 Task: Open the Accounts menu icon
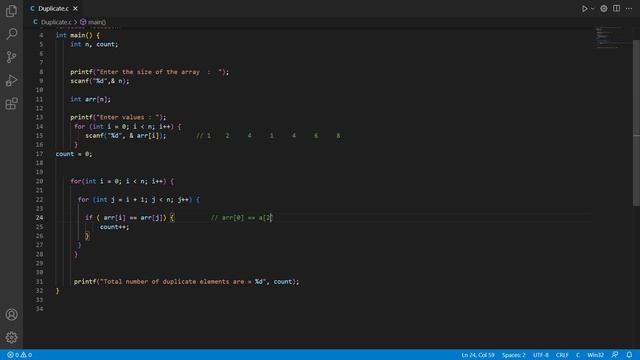[x=11, y=314]
